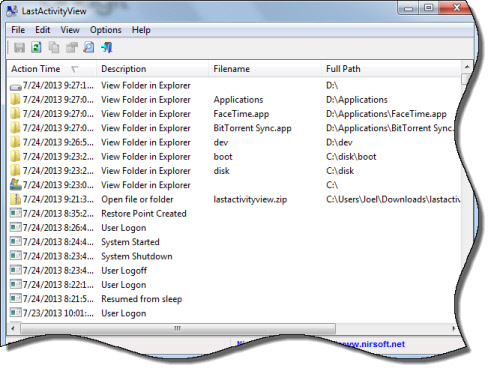
Task: Click the icon of the System Started row
Action: 16,241
